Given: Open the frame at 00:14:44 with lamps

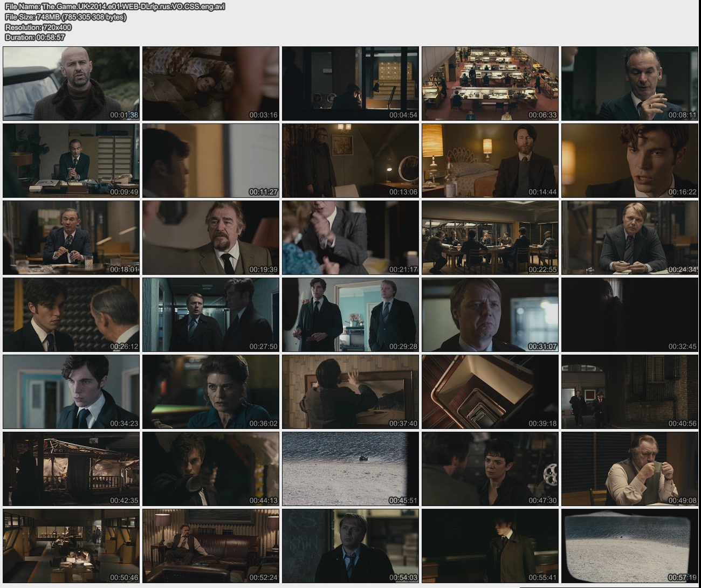Looking at the screenshot, I should (490, 161).
